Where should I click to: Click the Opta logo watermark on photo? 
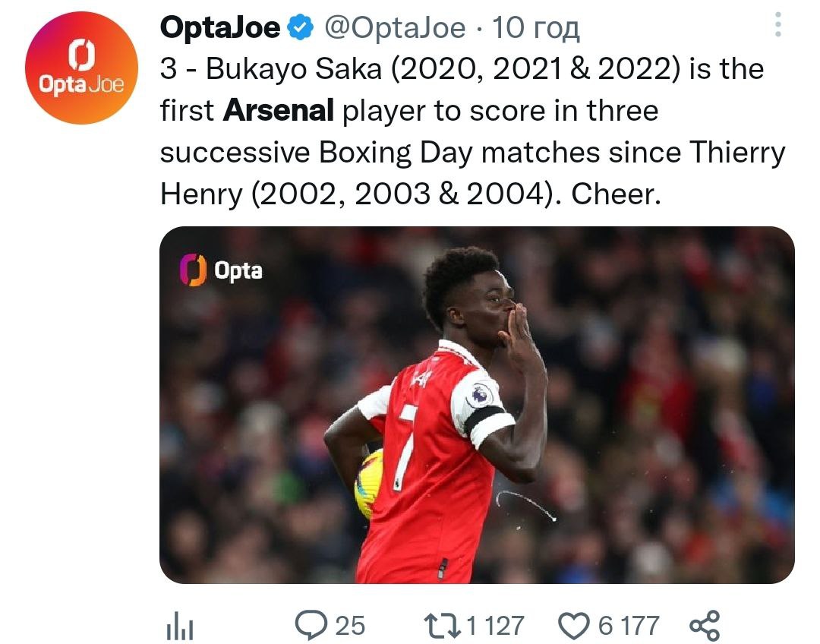coord(221,270)
